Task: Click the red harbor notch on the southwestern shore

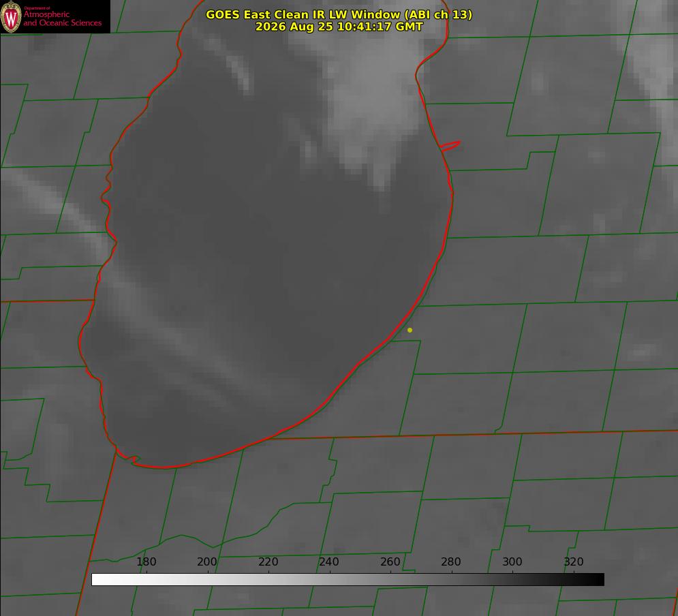Action: 129,458
